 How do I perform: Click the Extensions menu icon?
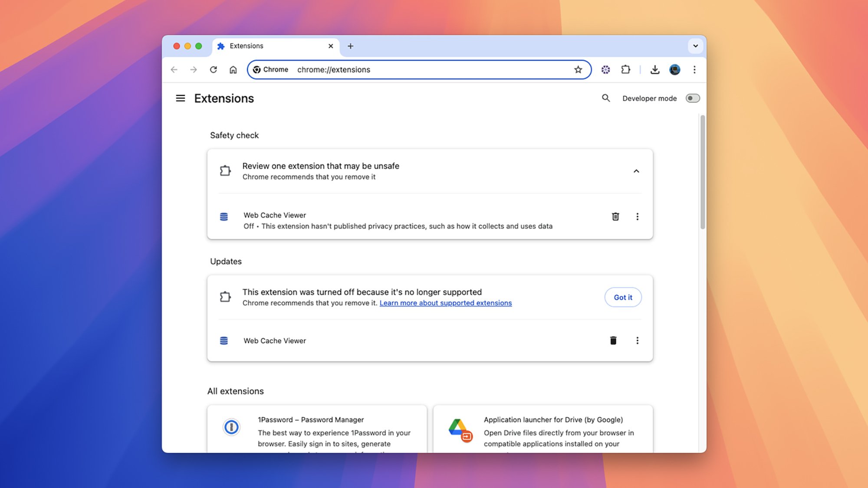625,69
